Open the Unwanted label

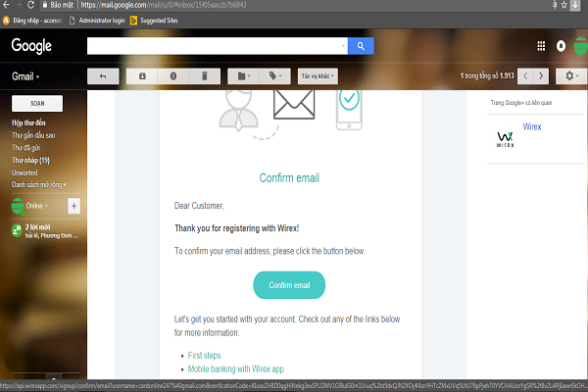pos(24,172)
